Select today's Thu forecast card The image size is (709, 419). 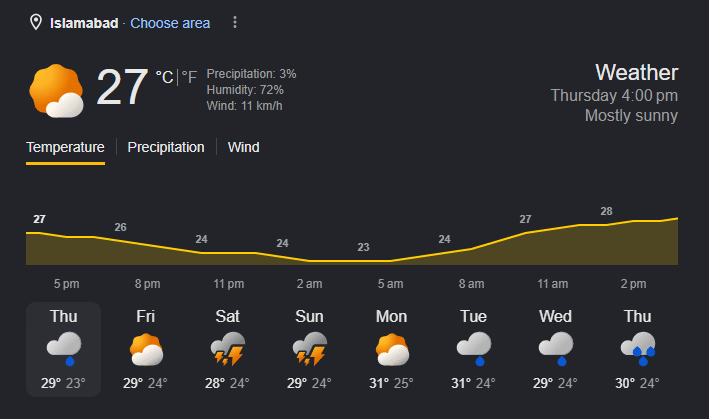(x=63, y=349)
